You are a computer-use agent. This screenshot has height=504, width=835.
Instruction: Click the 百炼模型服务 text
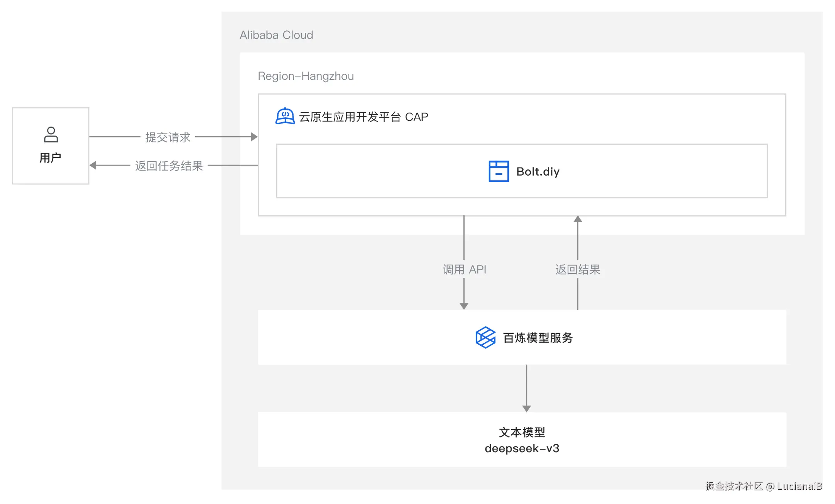pos(538,338)
